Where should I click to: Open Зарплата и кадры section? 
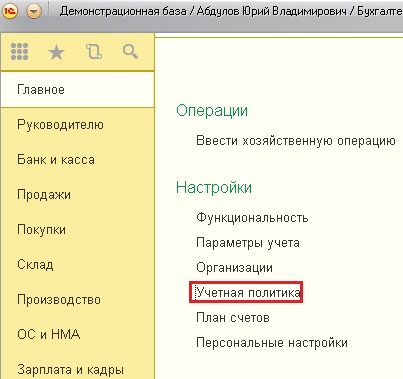77,369
